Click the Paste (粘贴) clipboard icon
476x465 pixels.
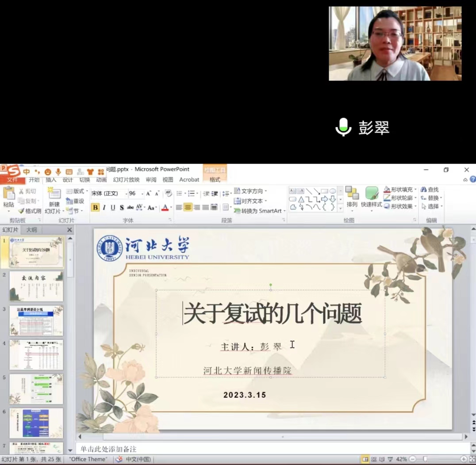point(8,194)
